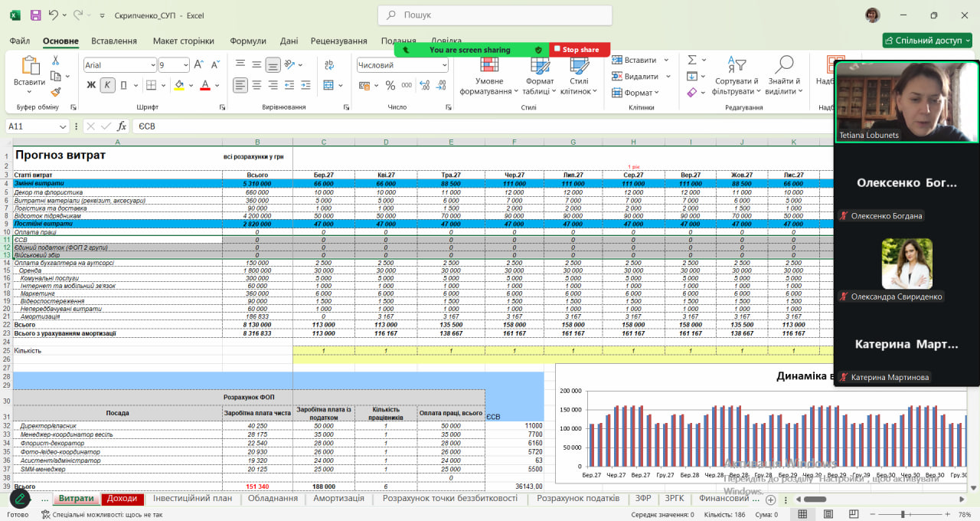Switch to the Амортизація sheet tab
Image resolution: width=980 pixels, height=521 pixels.
[338, 498]
